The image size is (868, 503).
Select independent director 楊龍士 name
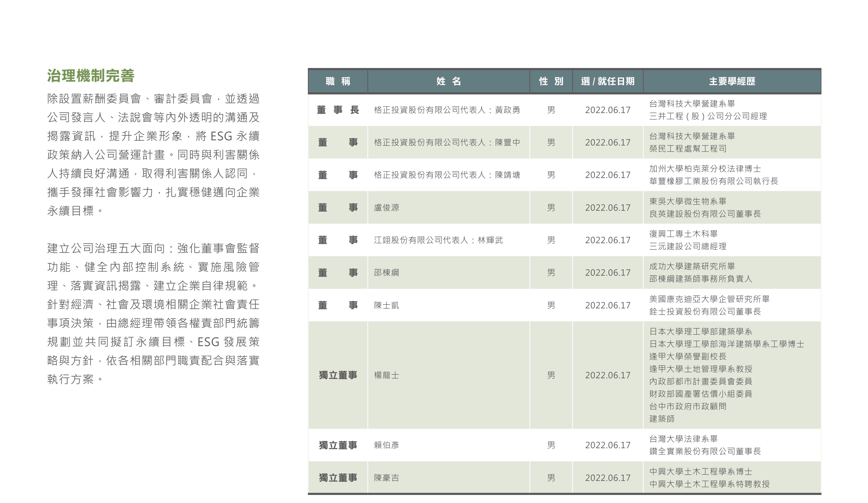[387, 375]
